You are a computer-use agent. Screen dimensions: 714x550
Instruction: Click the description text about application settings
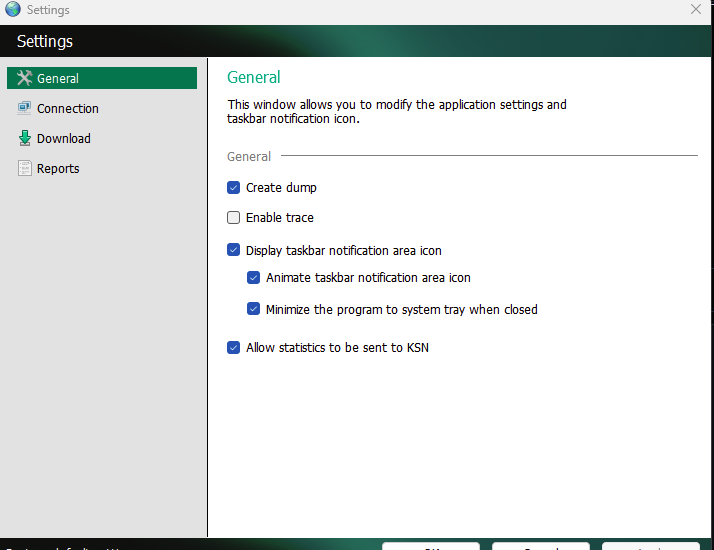(x=397, y=112)
